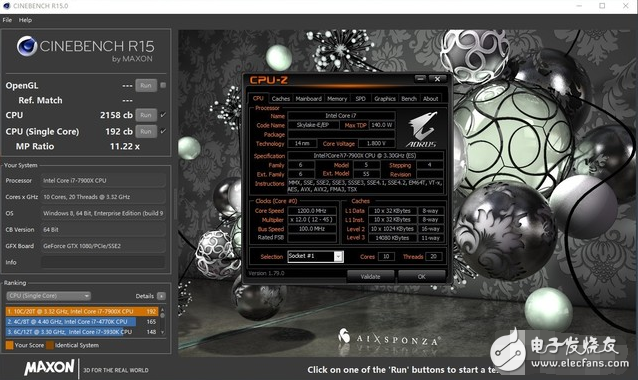Click the MAXON logo at the bottom left
The image size is (638, 380).
(49, 367)
